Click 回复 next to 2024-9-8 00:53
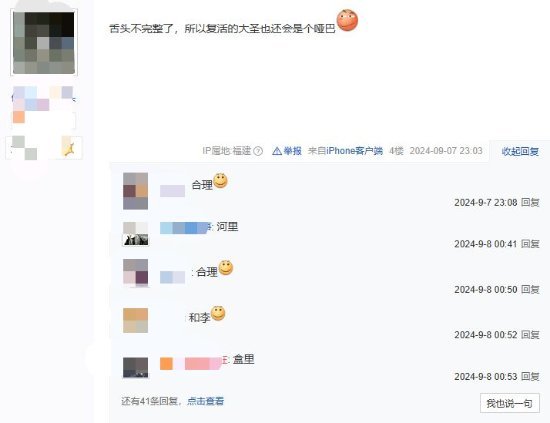This screenshot has width=550, height=423. click(530, 376)
